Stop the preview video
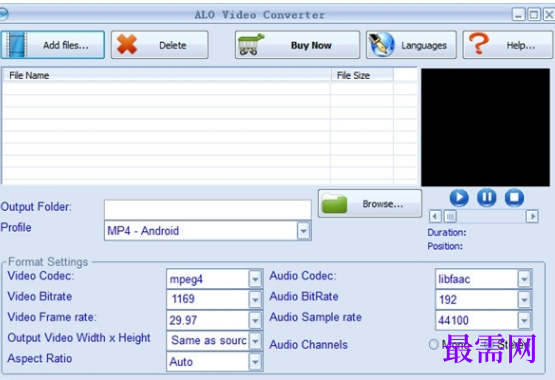 coord(514,197)
